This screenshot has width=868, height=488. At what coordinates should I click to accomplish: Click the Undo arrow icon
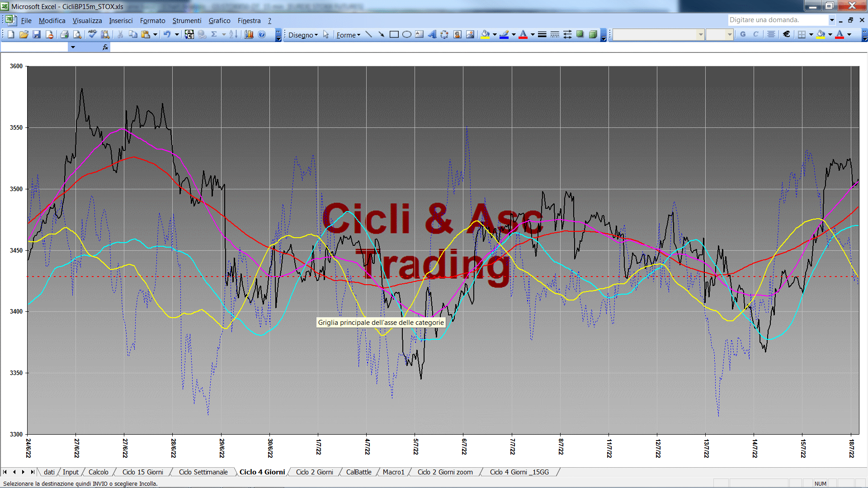tap(167, 34)
